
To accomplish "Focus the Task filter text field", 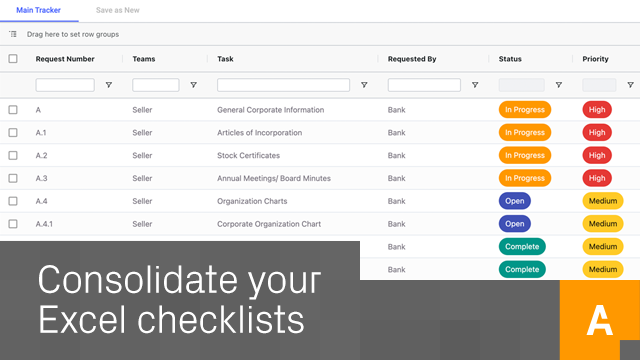I will [x=283, y=85].
